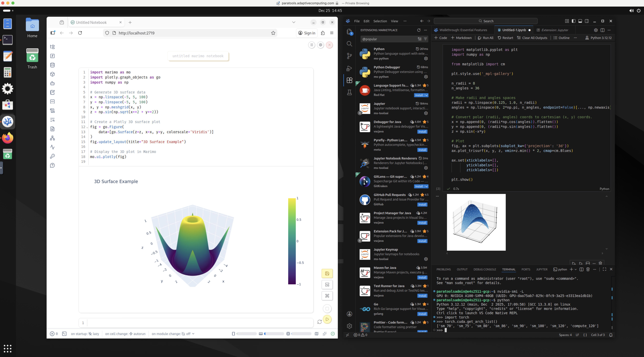Click the Viridis colorbar on the plot

click(292, 241)
